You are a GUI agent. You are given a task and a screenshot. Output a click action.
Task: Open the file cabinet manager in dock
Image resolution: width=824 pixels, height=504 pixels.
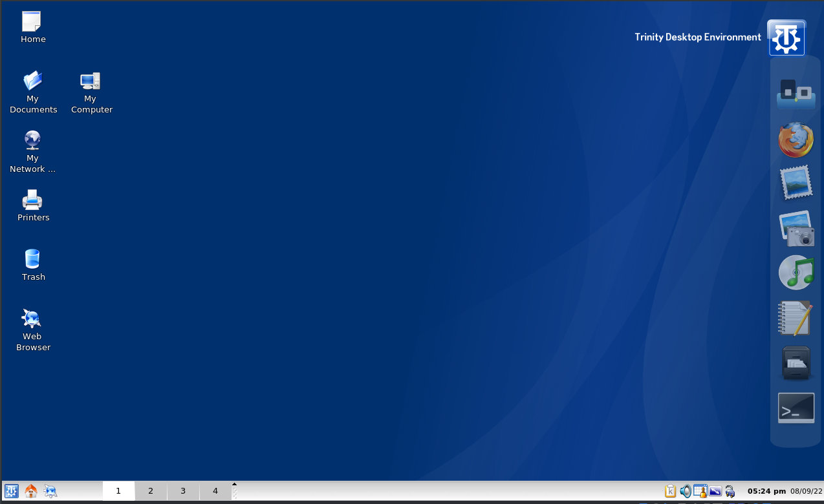coord(796,363)
